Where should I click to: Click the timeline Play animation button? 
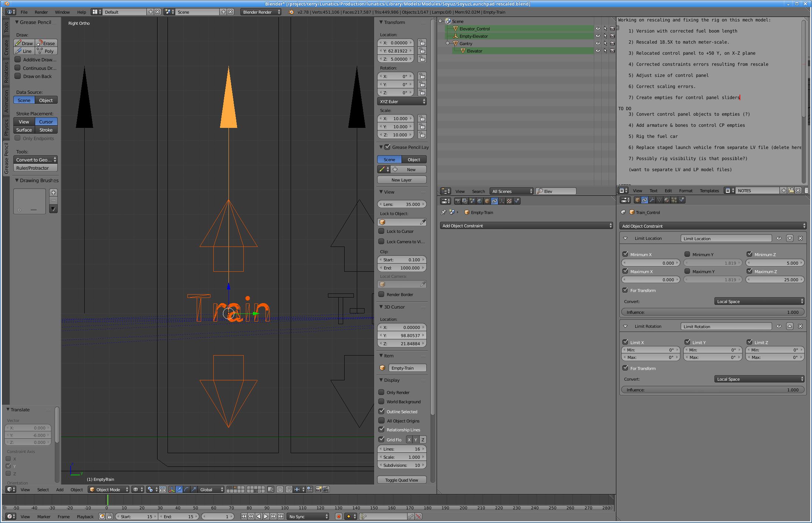(265, 516)
